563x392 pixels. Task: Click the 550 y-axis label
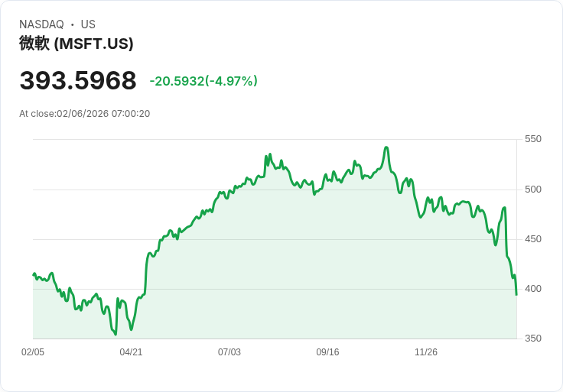click(x=533, y=139)
